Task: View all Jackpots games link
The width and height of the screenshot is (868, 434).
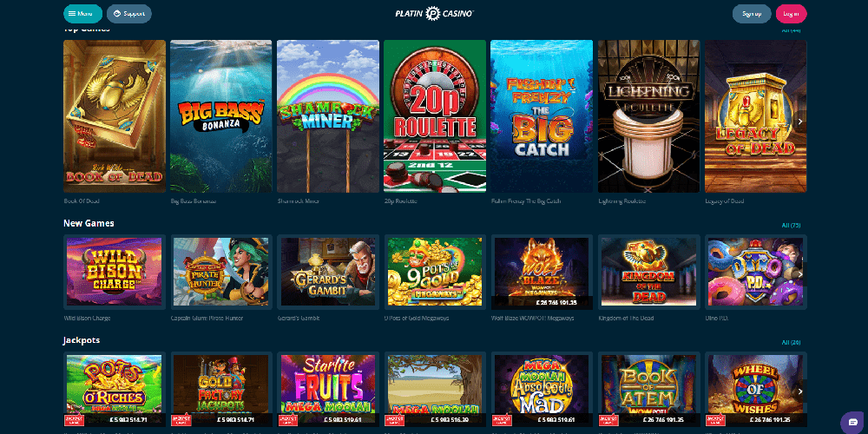Action: tap(791, 343)
